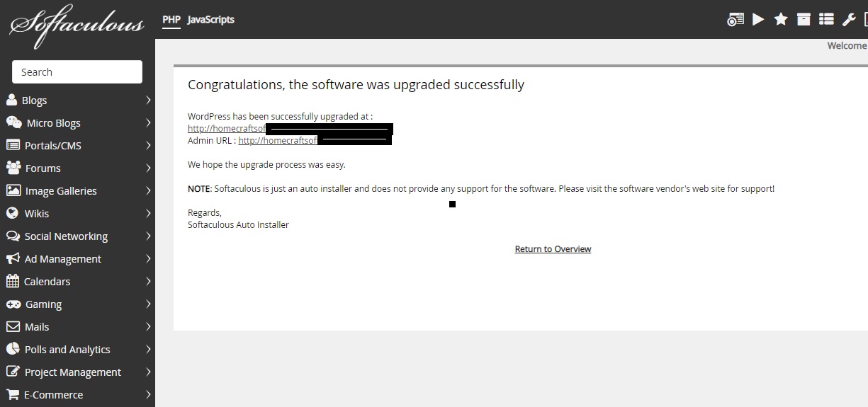Expand the Calendars category chevron
This screenshot has height=407, width=868.
point(148,281)
